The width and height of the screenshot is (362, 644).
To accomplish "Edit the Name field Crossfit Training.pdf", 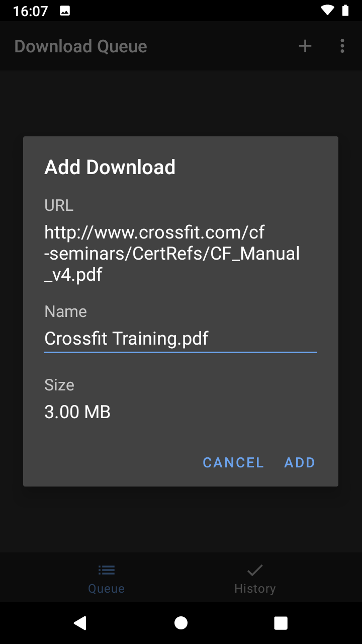I will 180,339.
